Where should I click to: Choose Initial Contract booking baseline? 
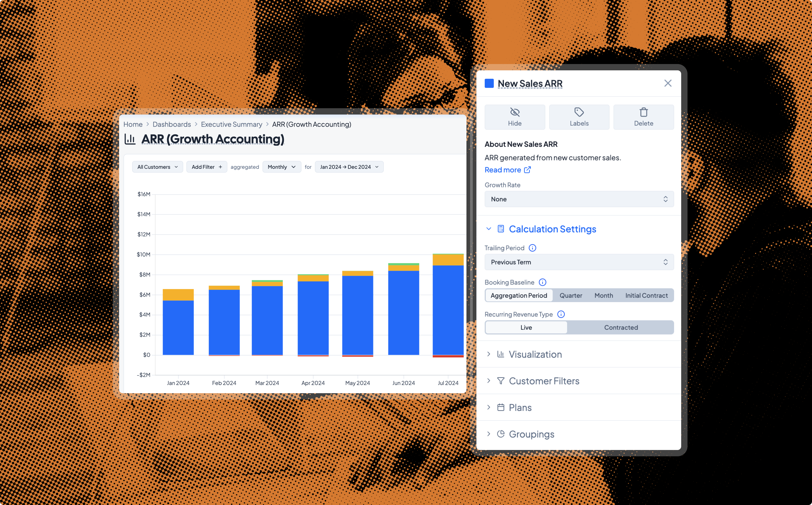(x=646, y=295)
